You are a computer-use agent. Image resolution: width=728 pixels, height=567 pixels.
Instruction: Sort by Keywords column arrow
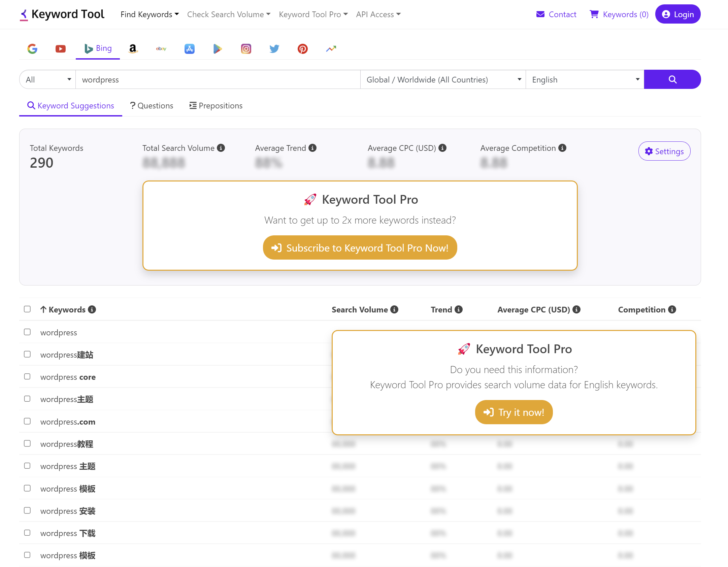pyautogui.click(x=43, y=309)
